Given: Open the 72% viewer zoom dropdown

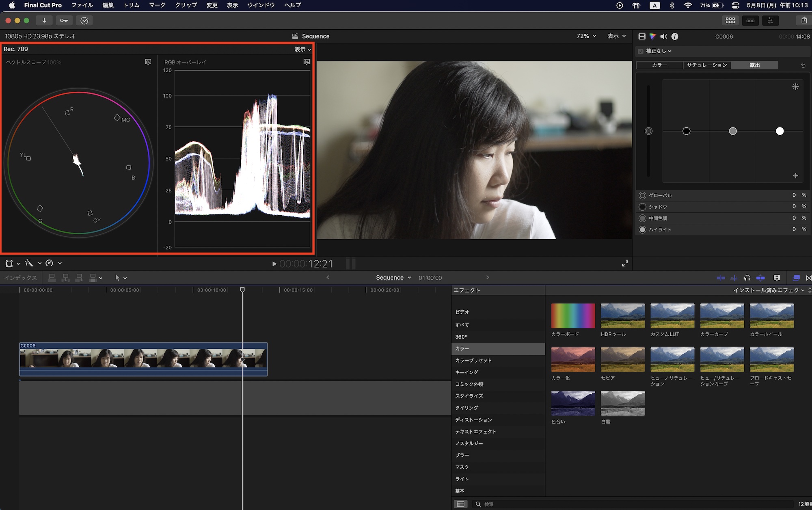Looking at the screenshot, I should (x=586, y=36).
